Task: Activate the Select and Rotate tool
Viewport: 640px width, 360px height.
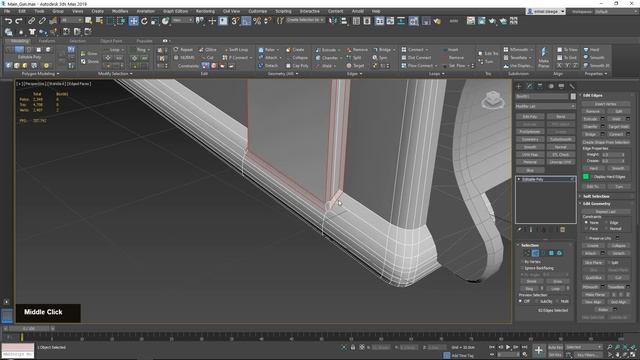Action: coord(144,21)
